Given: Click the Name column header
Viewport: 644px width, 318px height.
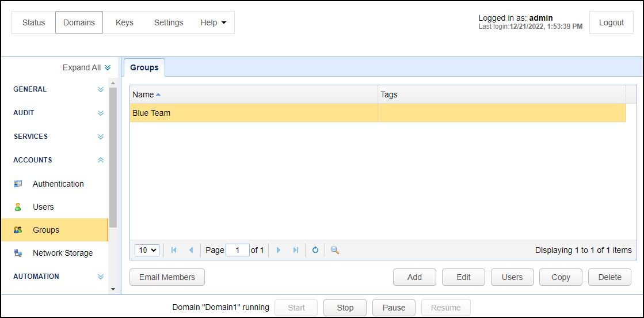Looking at the screenshot, I should click(254, 94).
